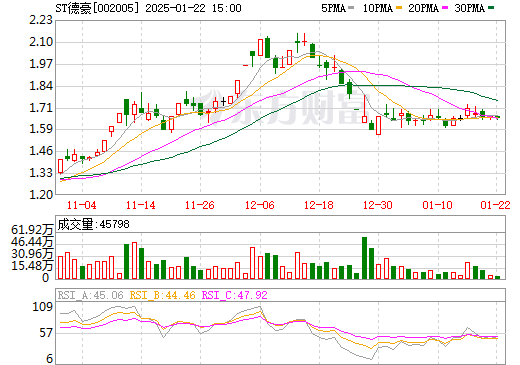Image resolution: width=520 pixels, height=365 pixels.
Task: Click the 01-22 date label
Action: [495, 205]
